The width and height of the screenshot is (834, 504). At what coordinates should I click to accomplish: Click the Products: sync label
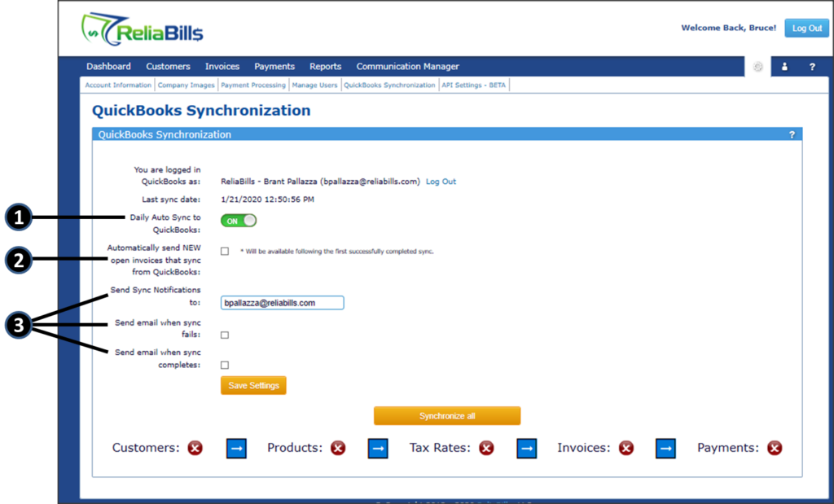point(295,448)
